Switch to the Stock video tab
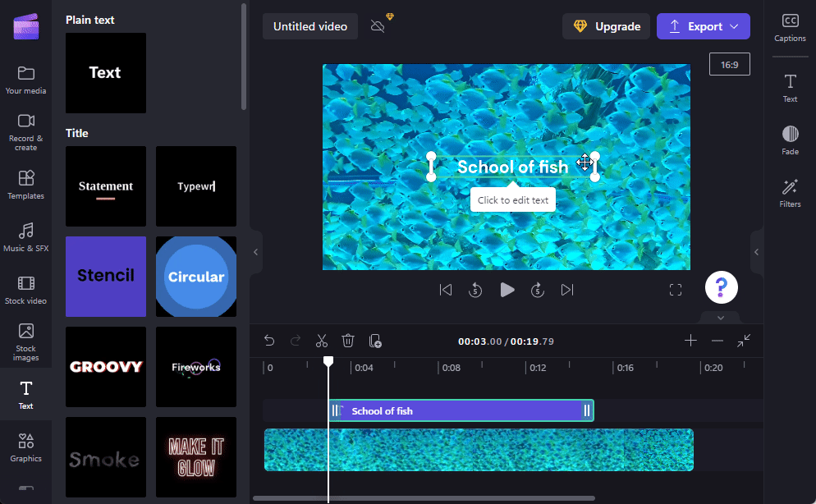 [x=25, y=290]
